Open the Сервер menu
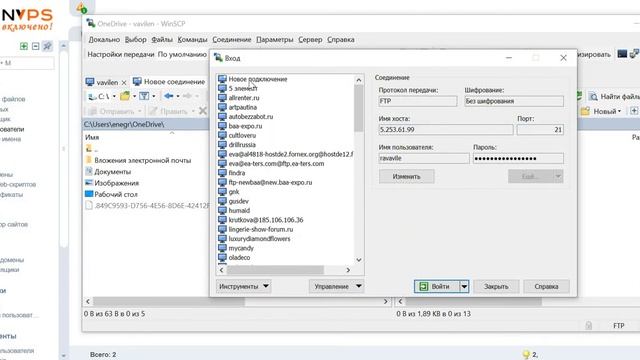 tap(310, 40)
